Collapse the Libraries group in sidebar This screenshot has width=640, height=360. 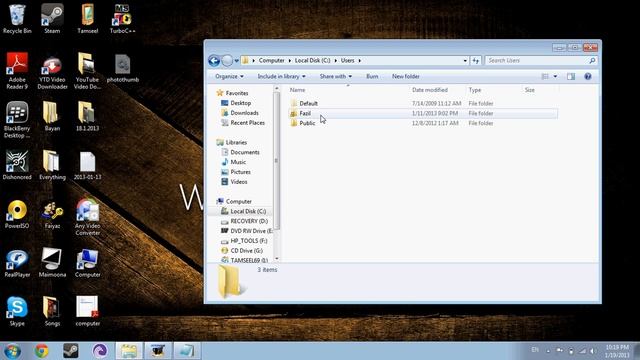[x=231, y=142]
